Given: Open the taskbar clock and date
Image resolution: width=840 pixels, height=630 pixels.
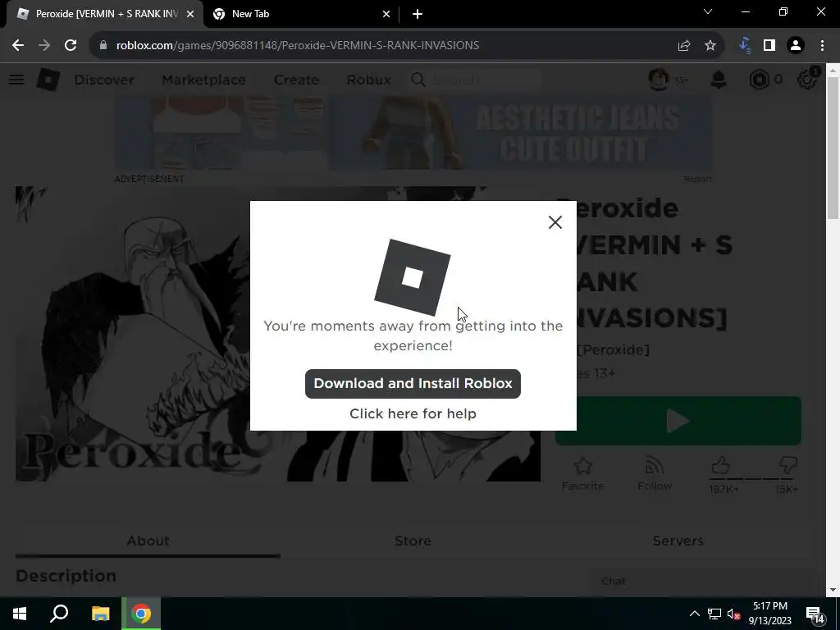Looking at the screenshot, I should coord(769,614).
